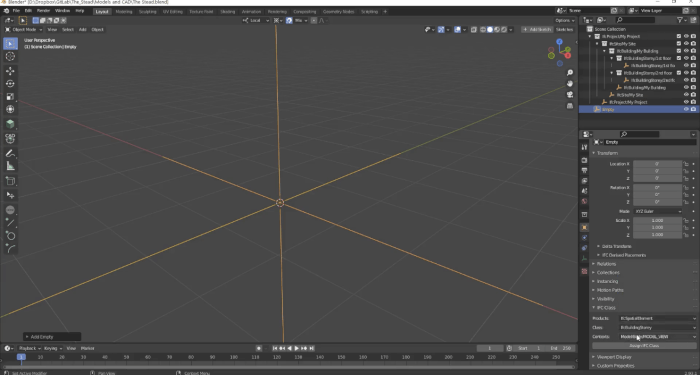The width and height of the screenshot is (700, 375).
Task: Open the Object properties tab
Action: coord(584,227)
